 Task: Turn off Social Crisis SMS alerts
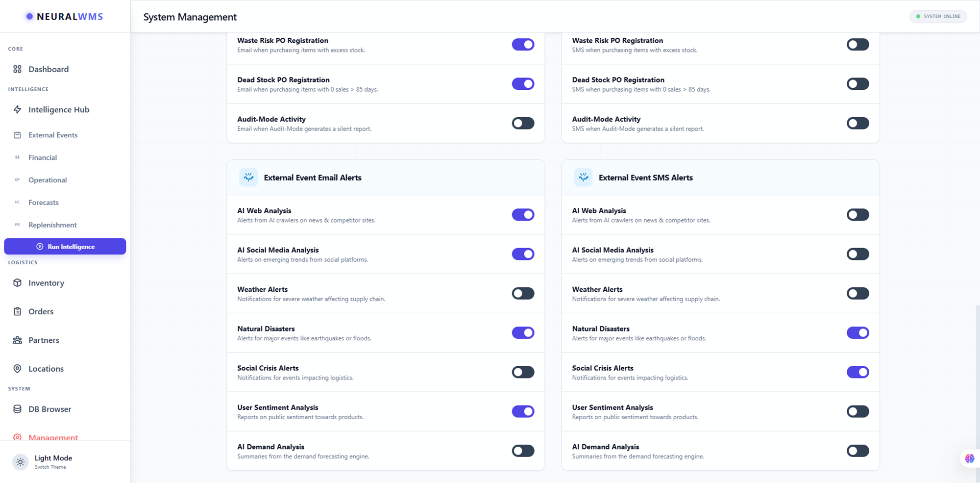857,372
